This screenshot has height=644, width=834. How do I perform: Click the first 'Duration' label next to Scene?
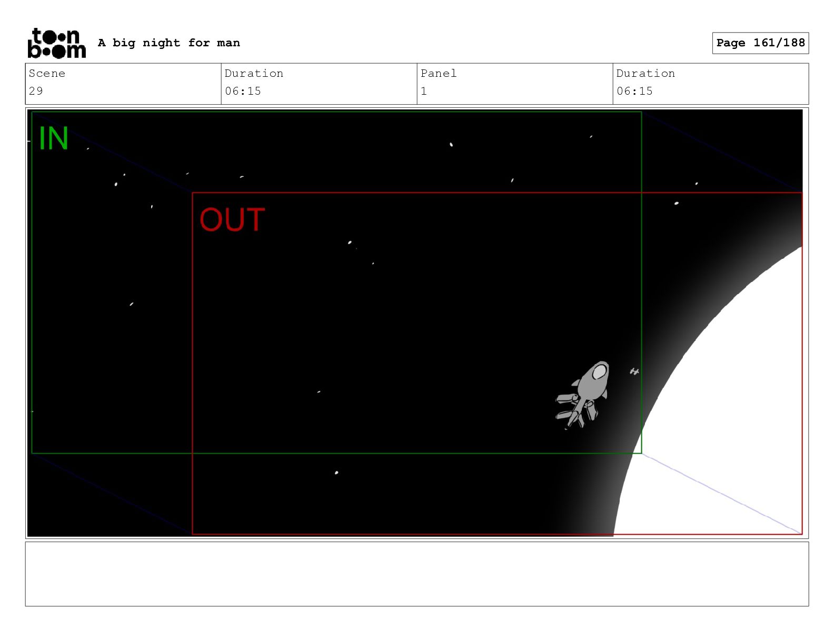(x=254, y=73)
